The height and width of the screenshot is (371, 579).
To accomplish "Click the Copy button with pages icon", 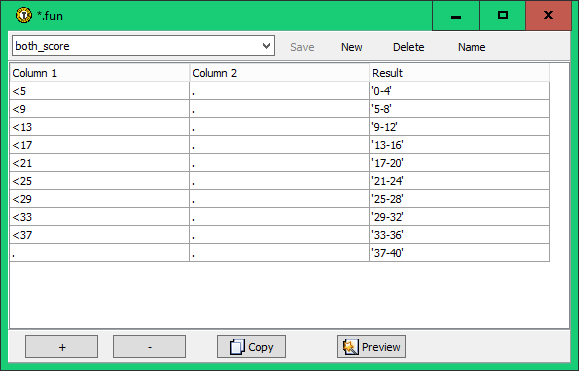I will pos(251,347).
